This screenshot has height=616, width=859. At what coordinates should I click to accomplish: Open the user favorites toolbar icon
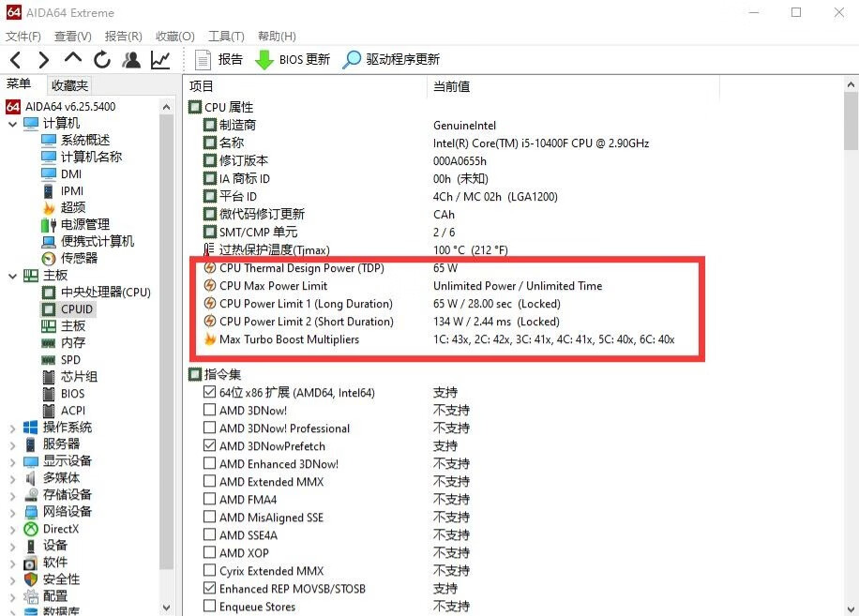tap(131, 59)
